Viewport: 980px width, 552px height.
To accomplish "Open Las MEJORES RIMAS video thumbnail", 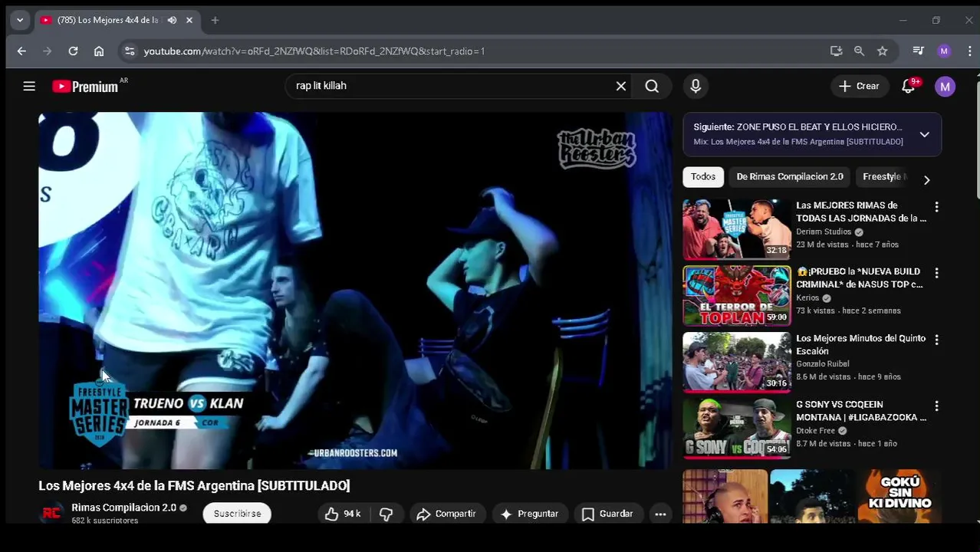I will [736, 229].
